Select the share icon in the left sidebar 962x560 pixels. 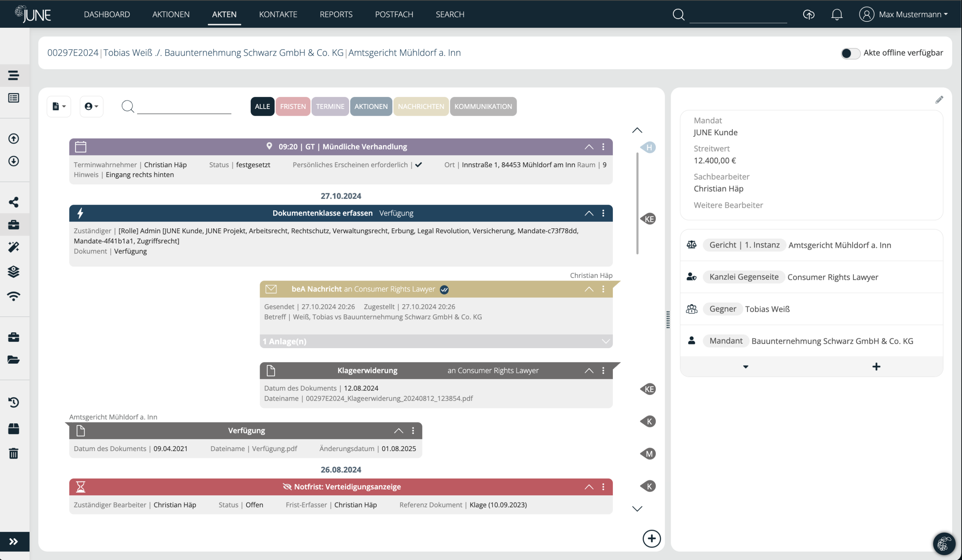14,202
